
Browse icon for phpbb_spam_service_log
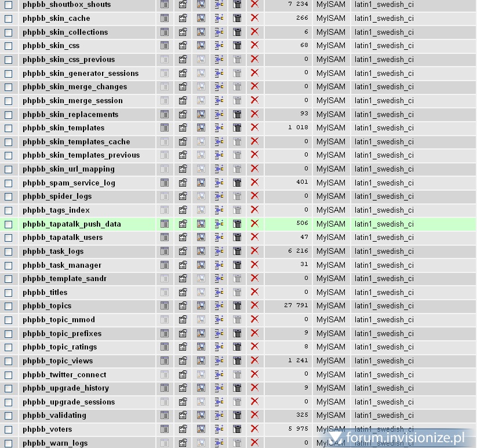(164, 183)
